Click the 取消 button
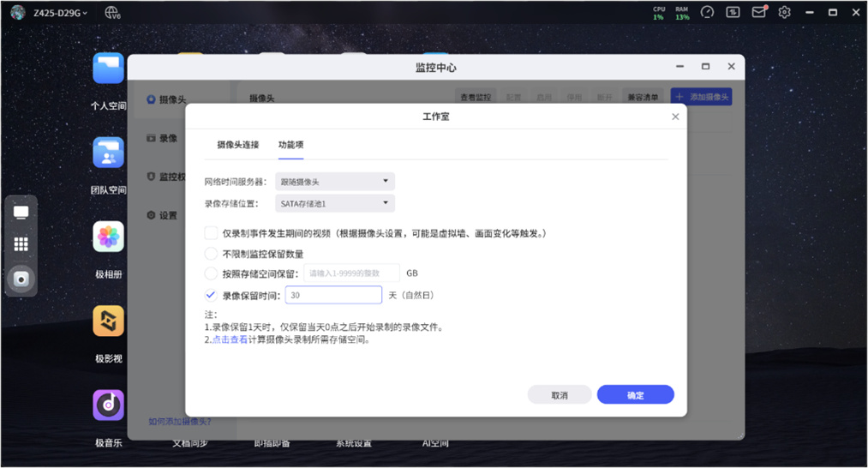The width and height of the screenshot is (868, 468). point(560,395)
